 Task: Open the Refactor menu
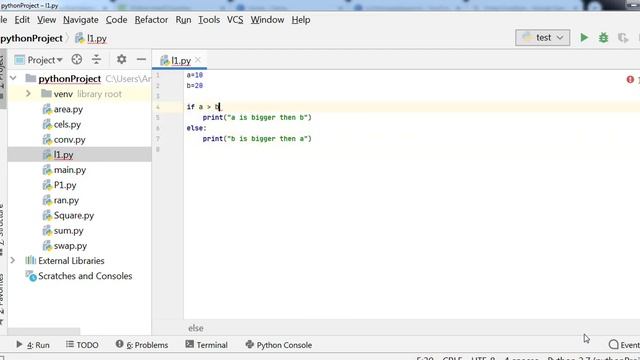(x=151, y=20)
